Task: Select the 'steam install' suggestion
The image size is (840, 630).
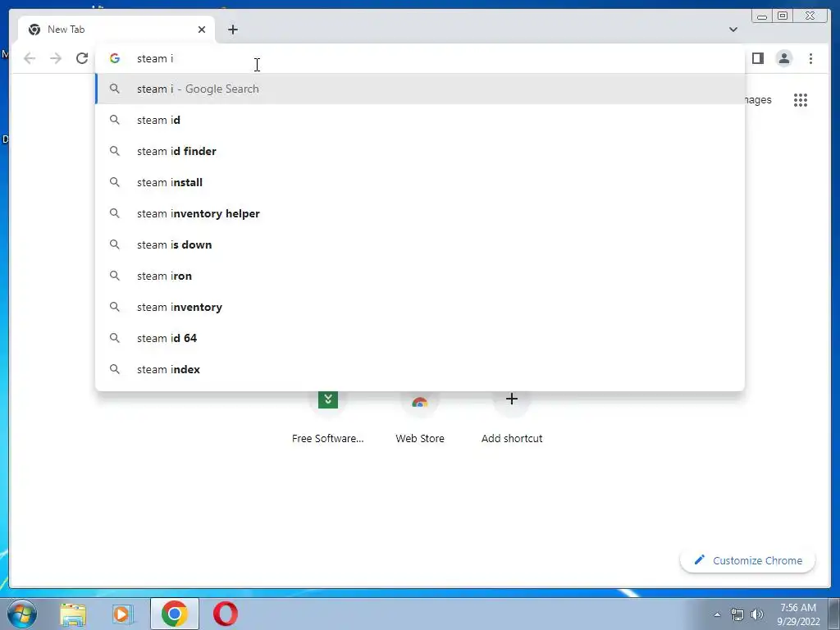Action: coord(420,182)
